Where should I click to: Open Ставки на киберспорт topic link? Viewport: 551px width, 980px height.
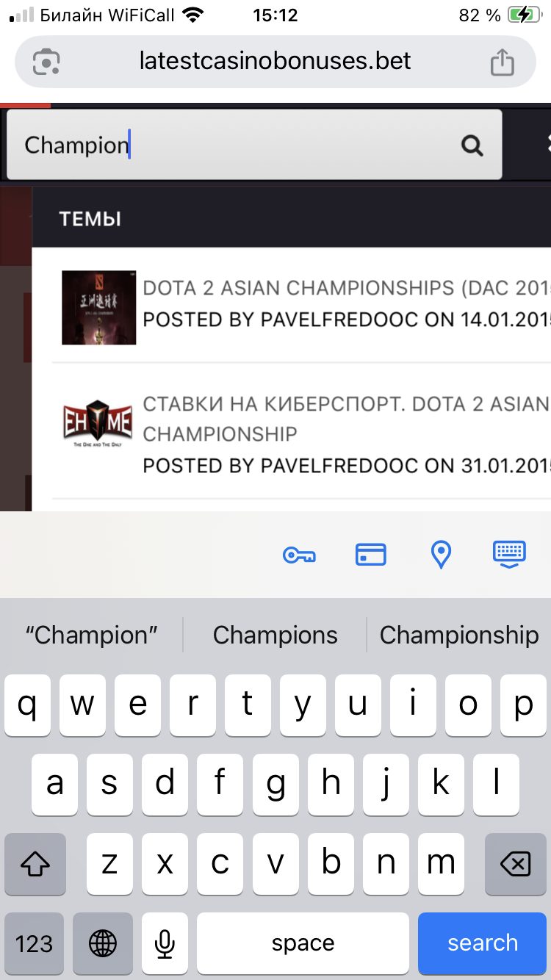(x=347, y=419)
